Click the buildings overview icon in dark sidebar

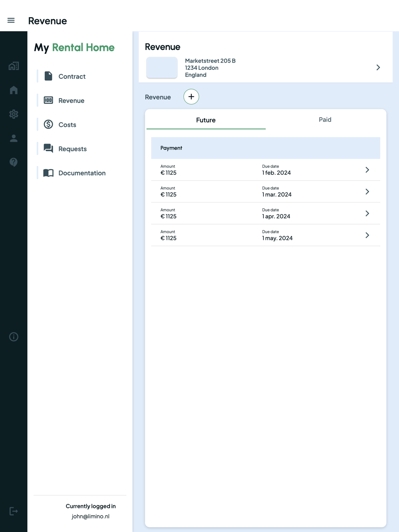coord(14,66)
